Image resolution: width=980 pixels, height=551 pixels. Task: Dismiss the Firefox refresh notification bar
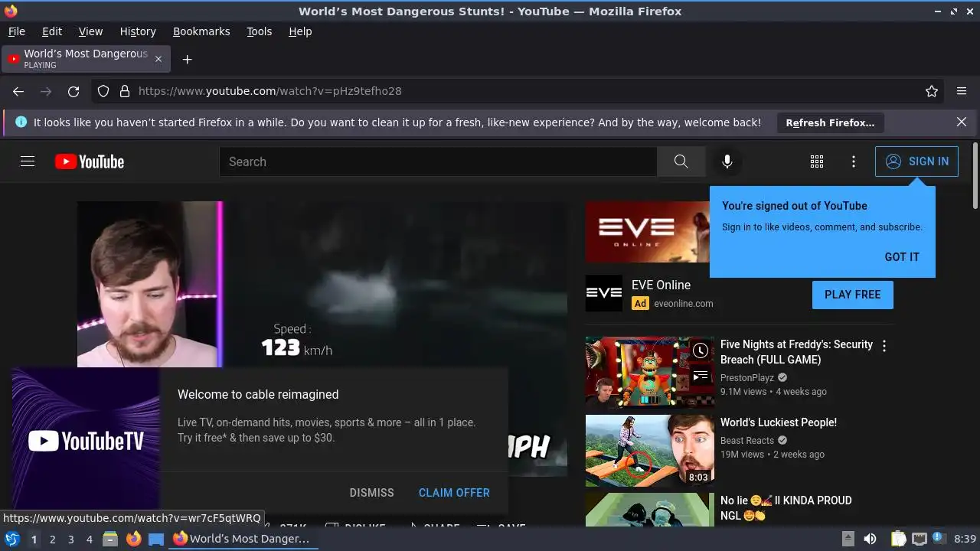(x=962, y=122)
